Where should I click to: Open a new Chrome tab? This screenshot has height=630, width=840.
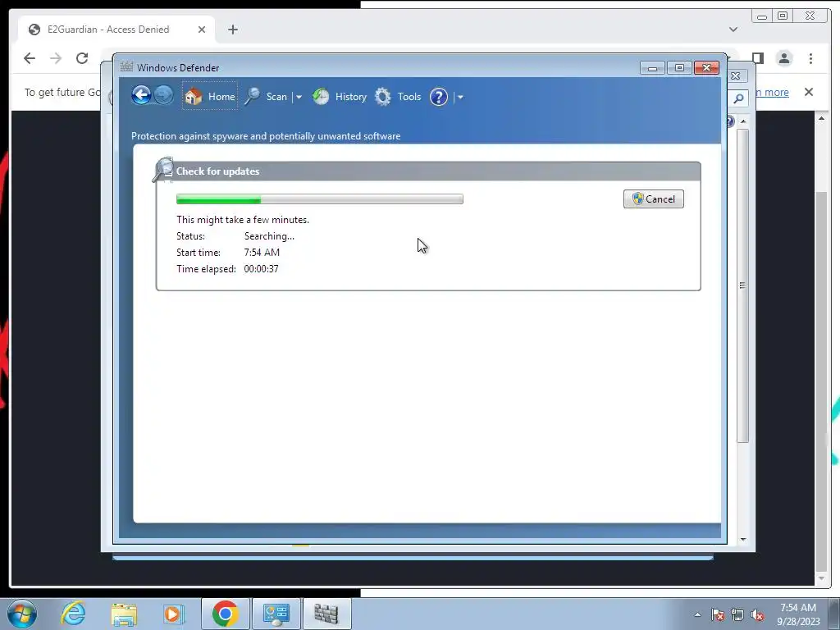(x=232, y=30)
